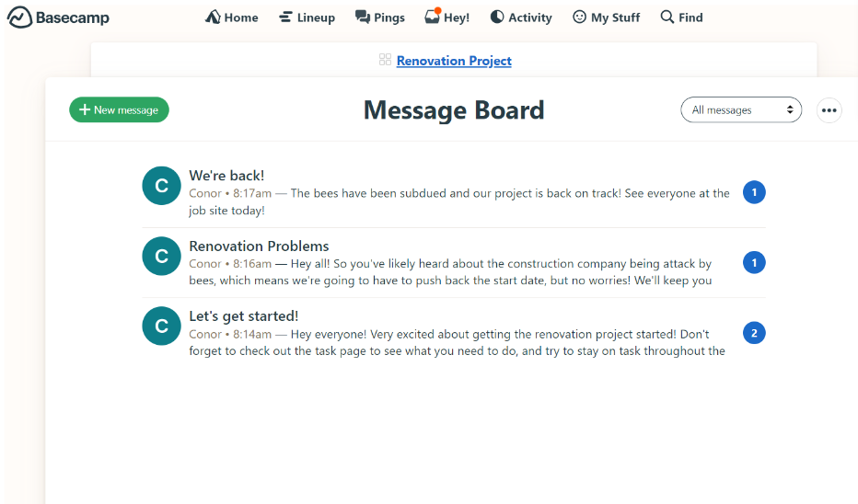Click the Basecamp logo icon
This screenshot has height=504, width=858.
[x=19, y=17]
